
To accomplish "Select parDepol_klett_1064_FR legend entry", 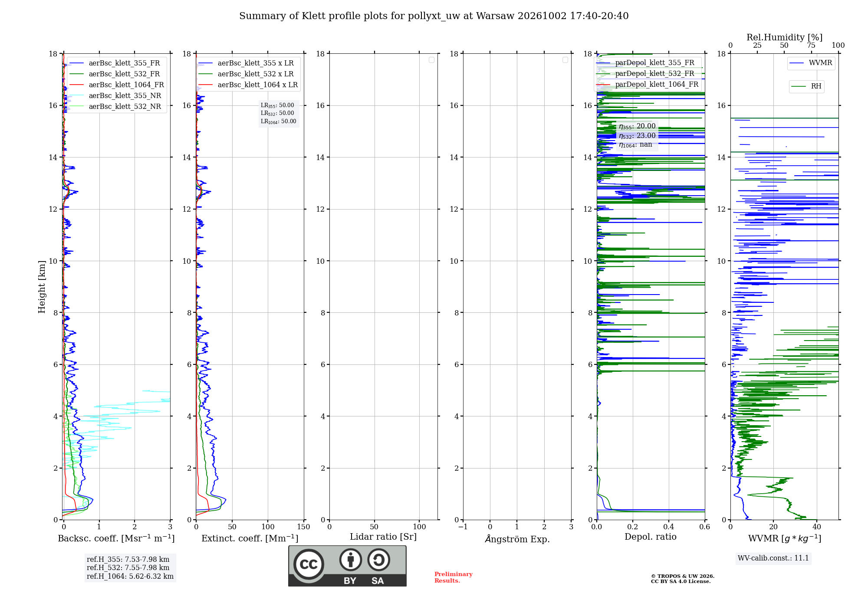I will 648,85.
